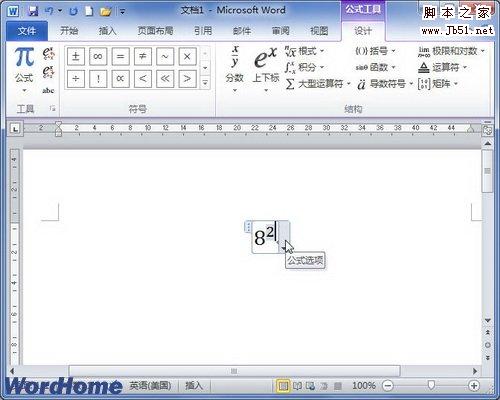Click the 英语(美国) language indicator
The image size is (500, 400).
click(x=150, y=386)
